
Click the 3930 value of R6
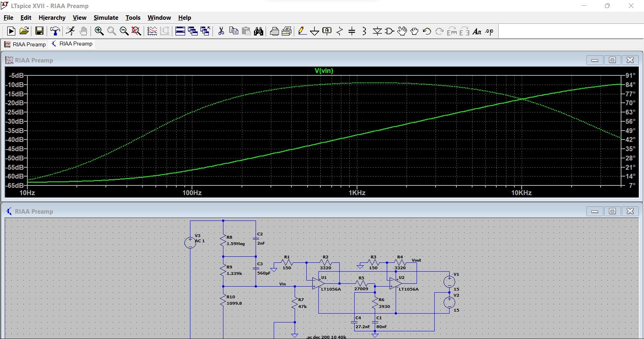pos(384,306)
